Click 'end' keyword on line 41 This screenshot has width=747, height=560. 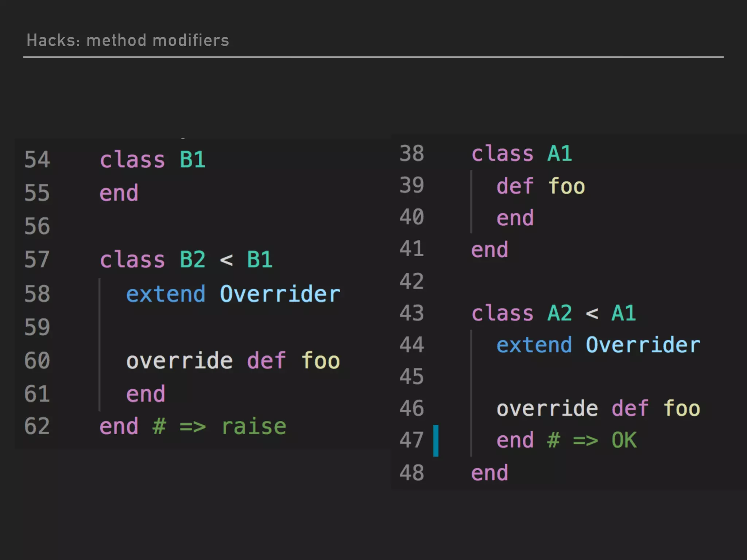(489, 250)
